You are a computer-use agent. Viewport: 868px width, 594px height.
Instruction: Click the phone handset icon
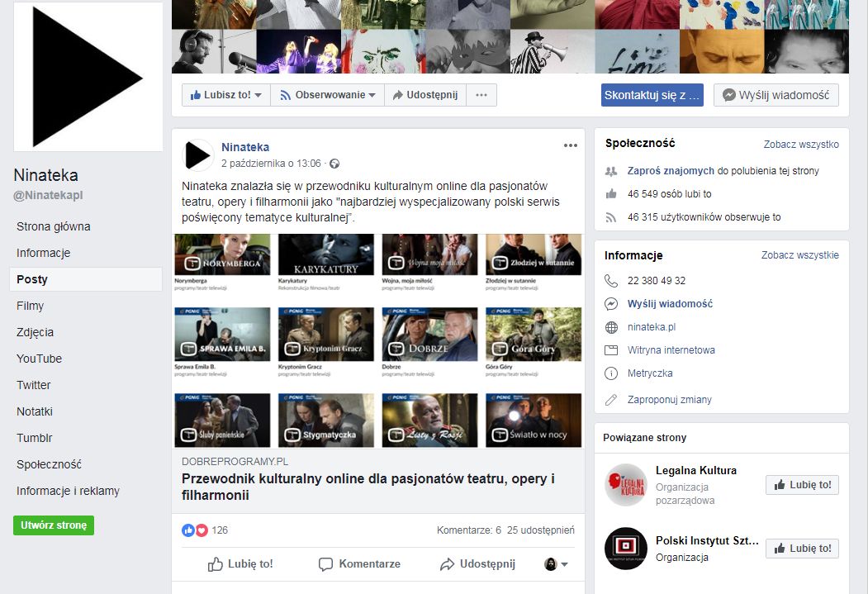click(611, 281)
